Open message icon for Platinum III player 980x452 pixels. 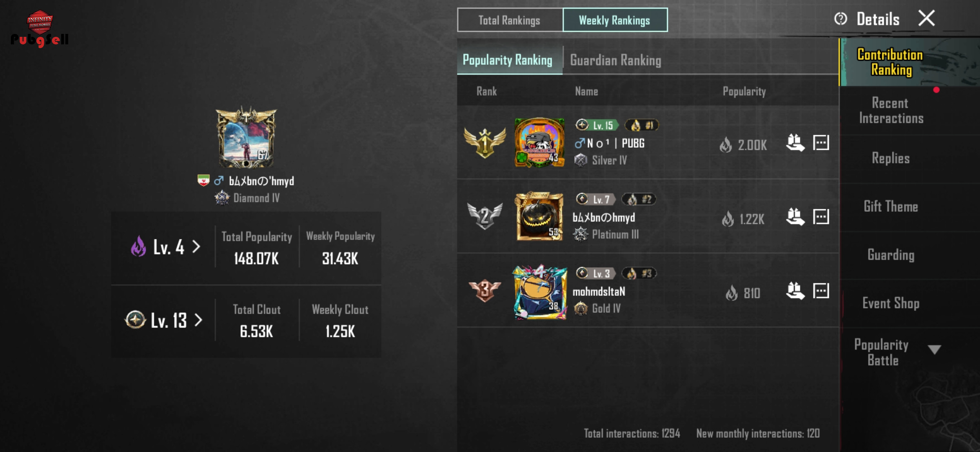click(x=821, y=217)
